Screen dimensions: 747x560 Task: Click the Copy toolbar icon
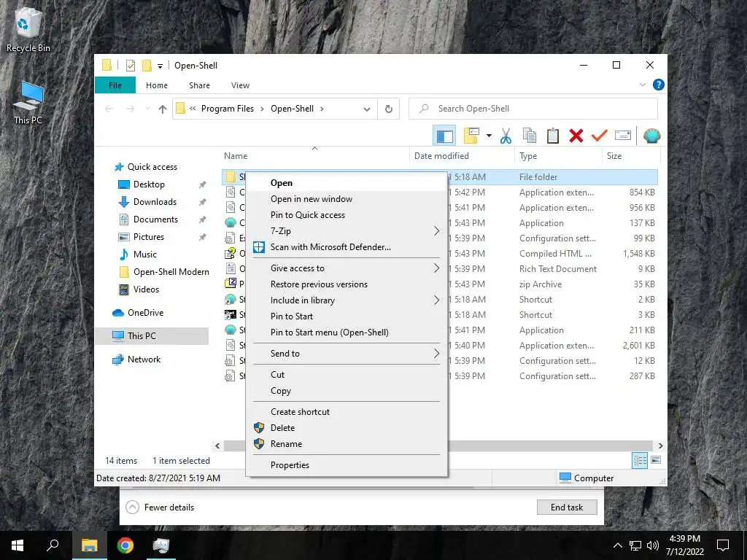[x=530, y=136]
